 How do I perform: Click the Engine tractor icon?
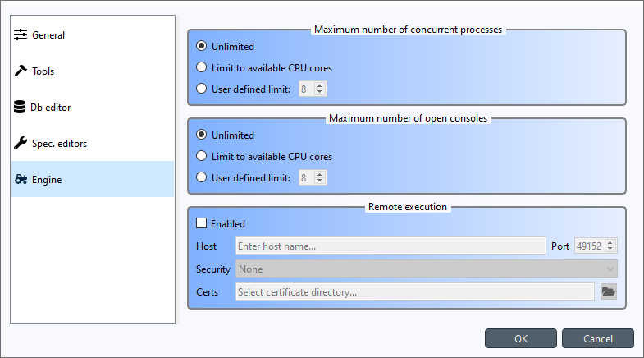click(21, 179)
